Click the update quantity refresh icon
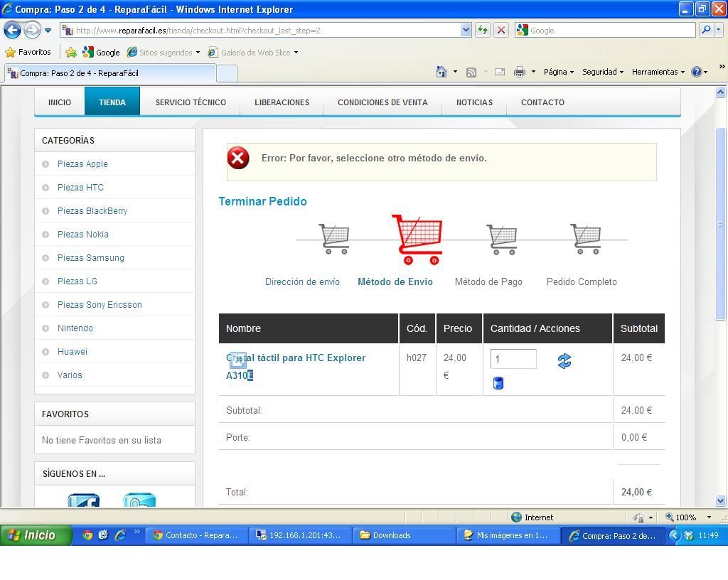 [x=564, y=361]
